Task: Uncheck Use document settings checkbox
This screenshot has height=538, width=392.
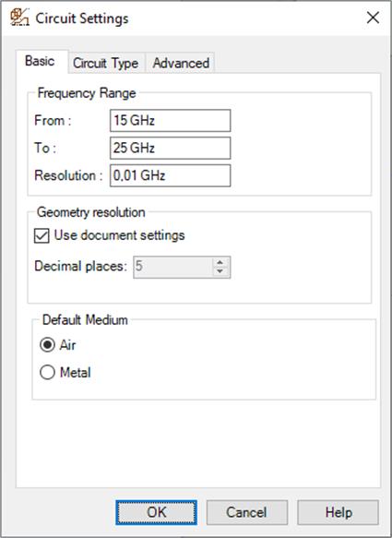Action: [x=42, y=235]
